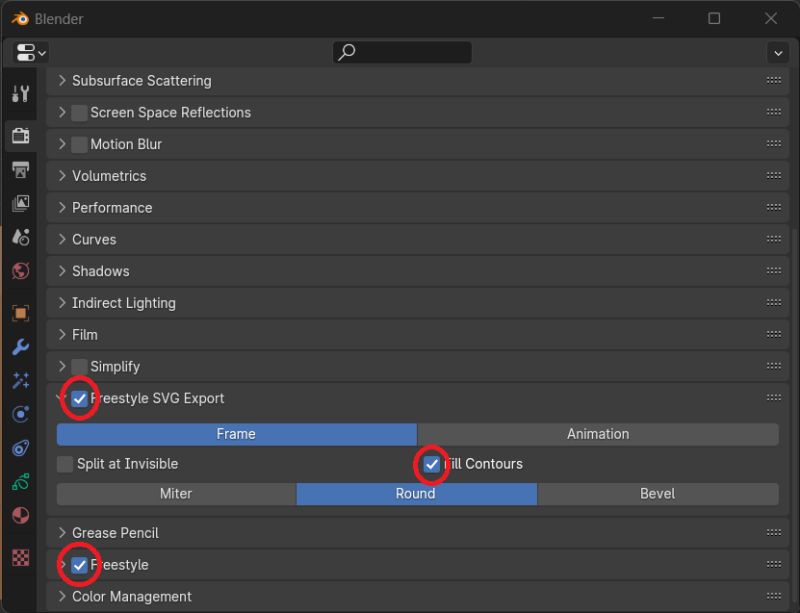
Task: Open the Render properties tab
Action: 20,136
